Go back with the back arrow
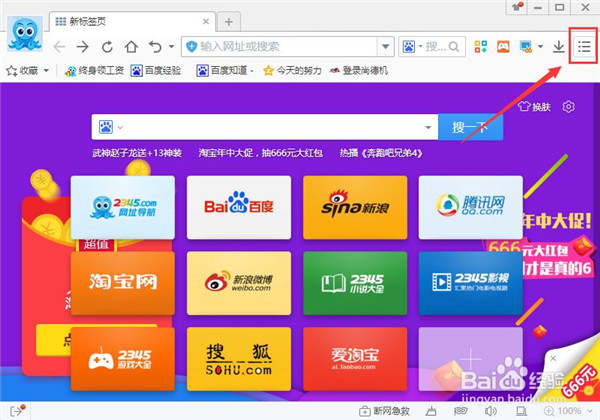Image resolution: width=600 pixels, height=420 pixels. [59, 46]
